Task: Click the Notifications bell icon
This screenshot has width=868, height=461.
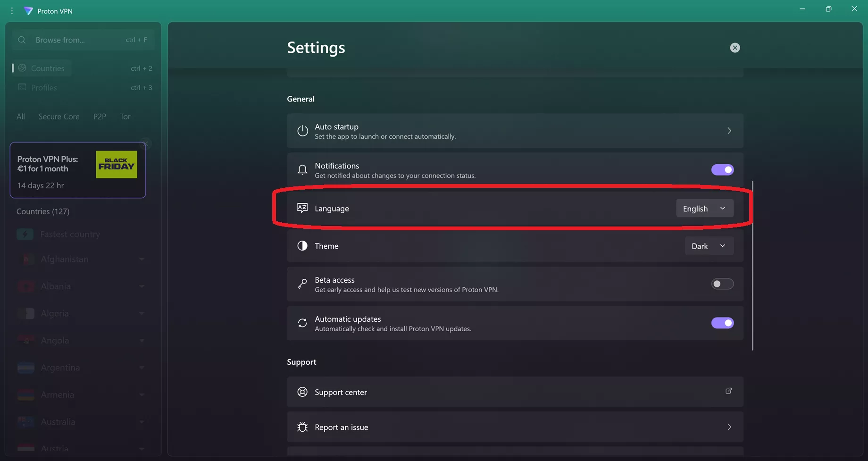Action: (x=302, y=170)
